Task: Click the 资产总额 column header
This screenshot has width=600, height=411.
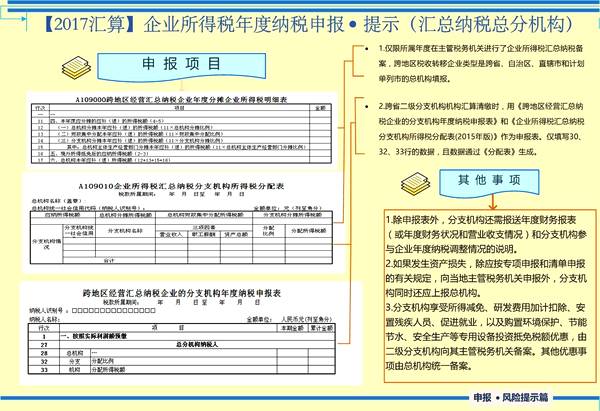Action: pyautogui.click(x=236, y=235)
